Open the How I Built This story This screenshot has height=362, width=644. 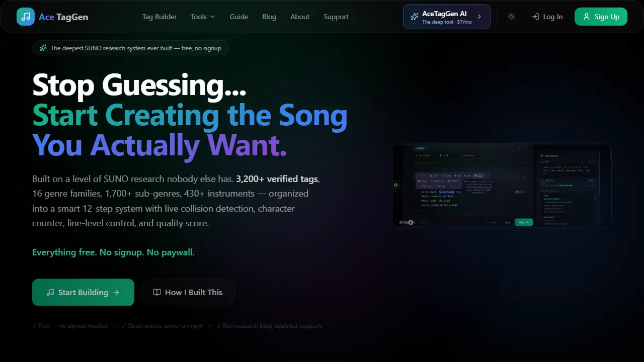click(188, 292)
